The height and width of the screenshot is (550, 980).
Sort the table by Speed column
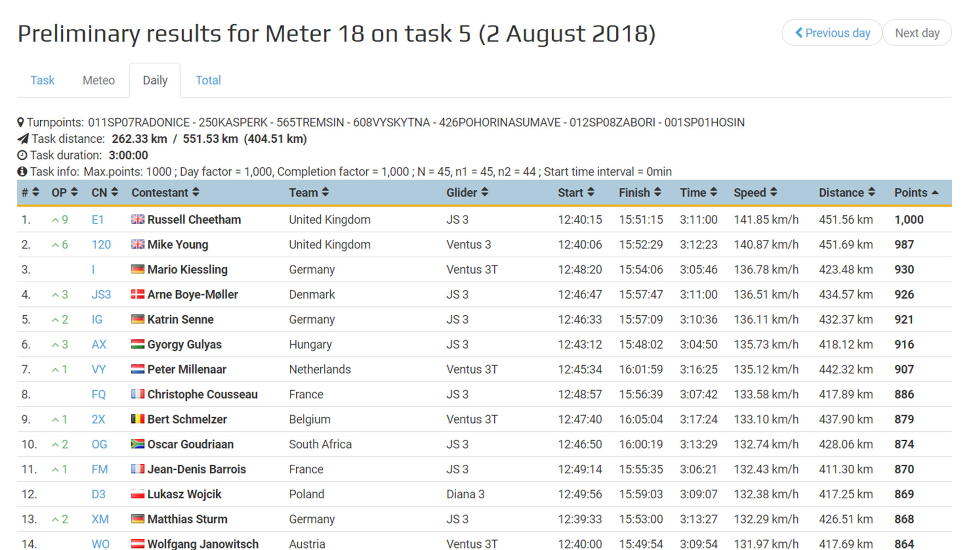pyautogui.click(x=755, y=193)
